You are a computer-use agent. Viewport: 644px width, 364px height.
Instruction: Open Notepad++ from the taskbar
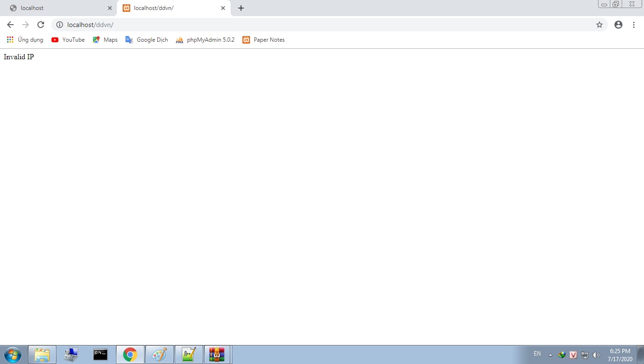(188, 355)
